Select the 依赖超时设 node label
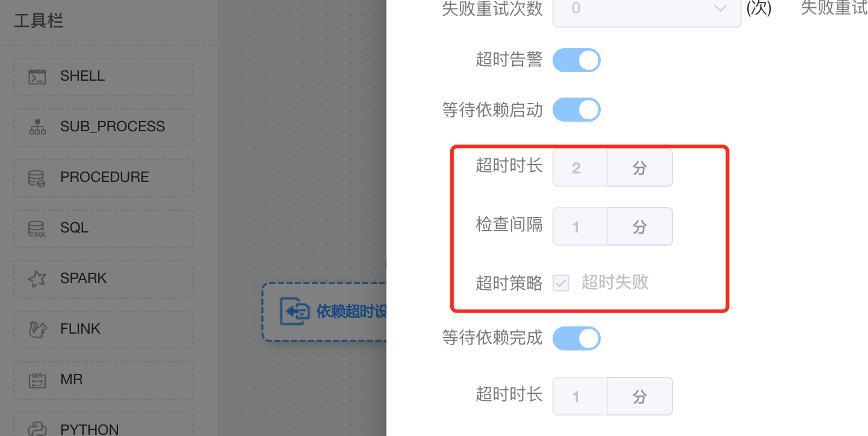868x436 pixels. click(352, 311)
